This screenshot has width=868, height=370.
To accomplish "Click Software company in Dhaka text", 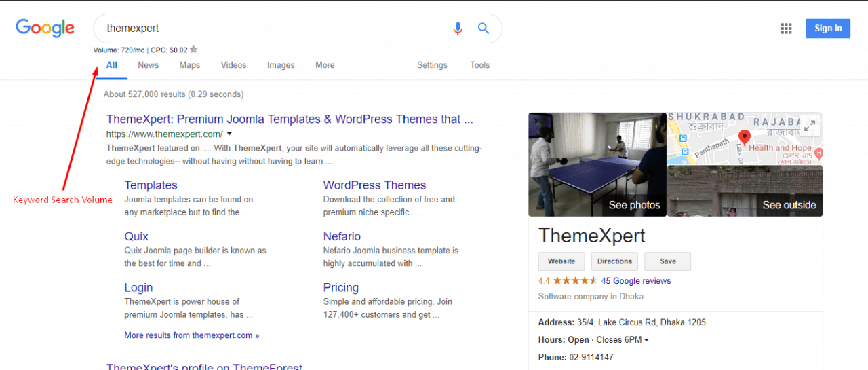I will (x=591, y=297).
